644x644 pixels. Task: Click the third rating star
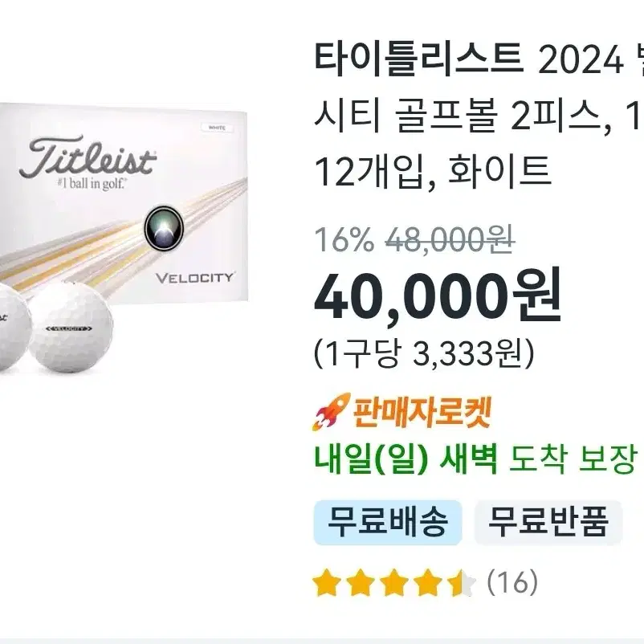click(x=395, y=582)
